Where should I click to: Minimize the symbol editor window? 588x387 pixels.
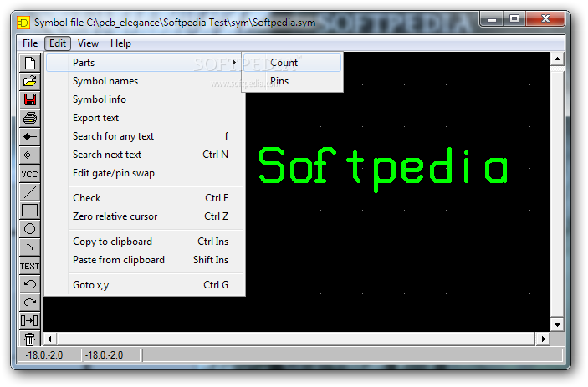tap(492, 19)
